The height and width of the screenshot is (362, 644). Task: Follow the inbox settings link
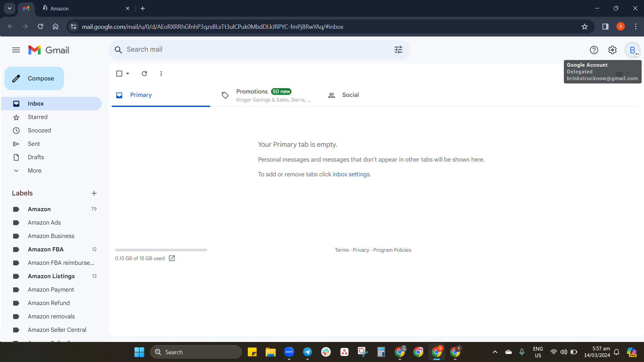(351, 174)
